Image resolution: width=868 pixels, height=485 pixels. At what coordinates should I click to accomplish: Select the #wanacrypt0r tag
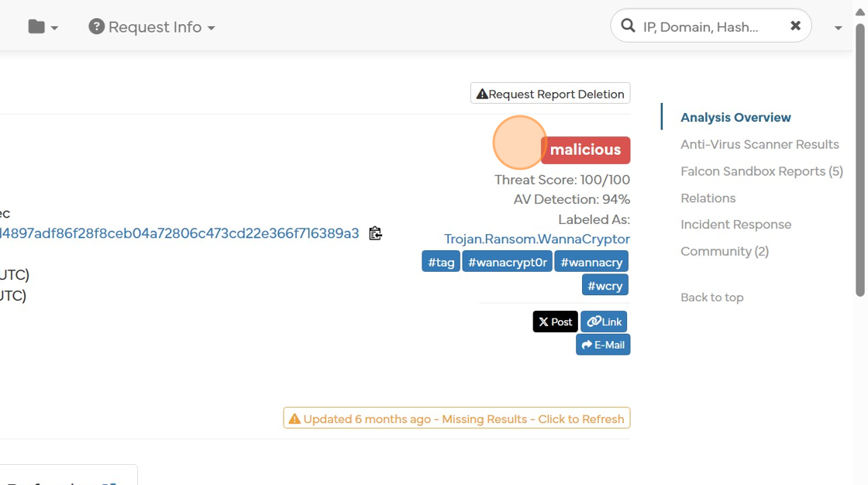[x=508, y=262]
